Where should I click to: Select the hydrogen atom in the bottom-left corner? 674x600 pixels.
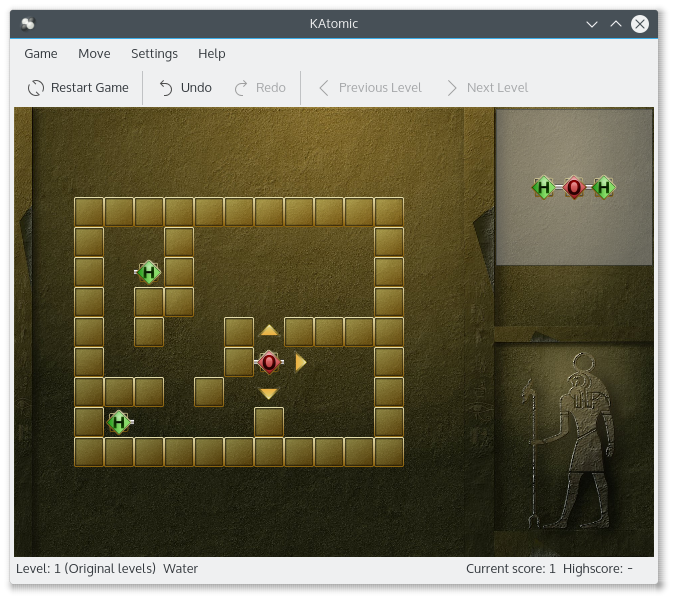coord(119,422)
